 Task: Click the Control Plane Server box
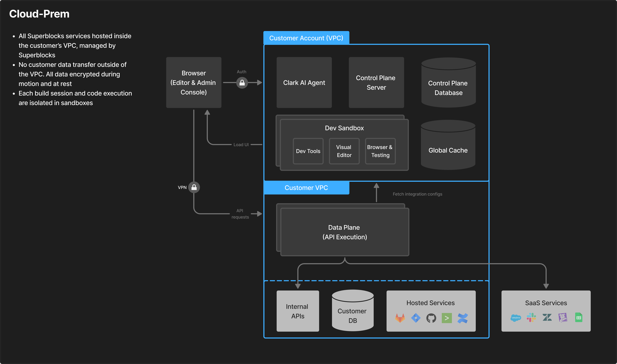click(376, 83)
